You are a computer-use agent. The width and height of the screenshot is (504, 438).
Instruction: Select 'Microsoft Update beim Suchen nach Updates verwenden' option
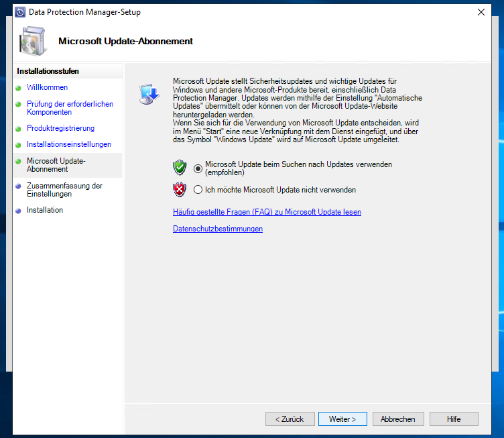click(198, 168)
